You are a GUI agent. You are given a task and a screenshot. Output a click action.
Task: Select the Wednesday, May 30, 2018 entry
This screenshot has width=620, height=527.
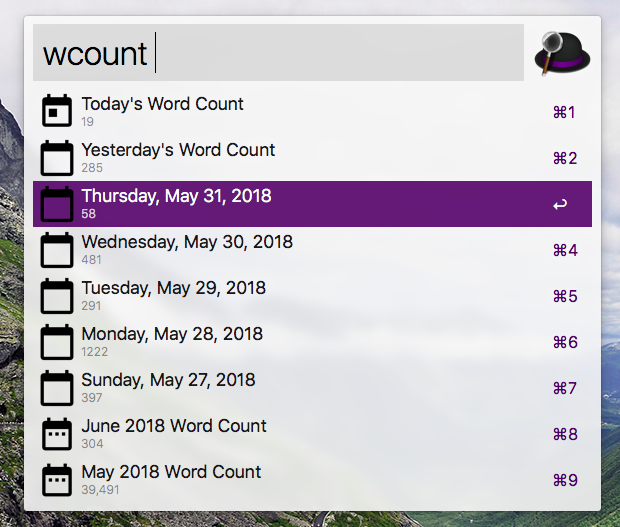click(x=187, y=243)
